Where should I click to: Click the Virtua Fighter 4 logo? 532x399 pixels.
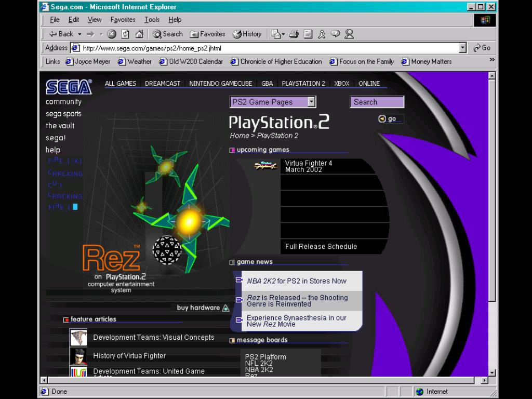click(x=265, y=166)
